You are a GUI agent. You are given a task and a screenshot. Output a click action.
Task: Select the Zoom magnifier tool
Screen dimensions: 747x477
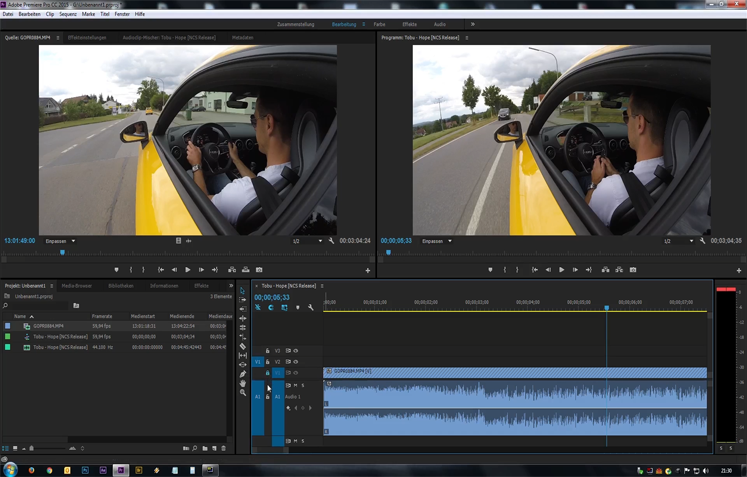(x=242, y=393)
